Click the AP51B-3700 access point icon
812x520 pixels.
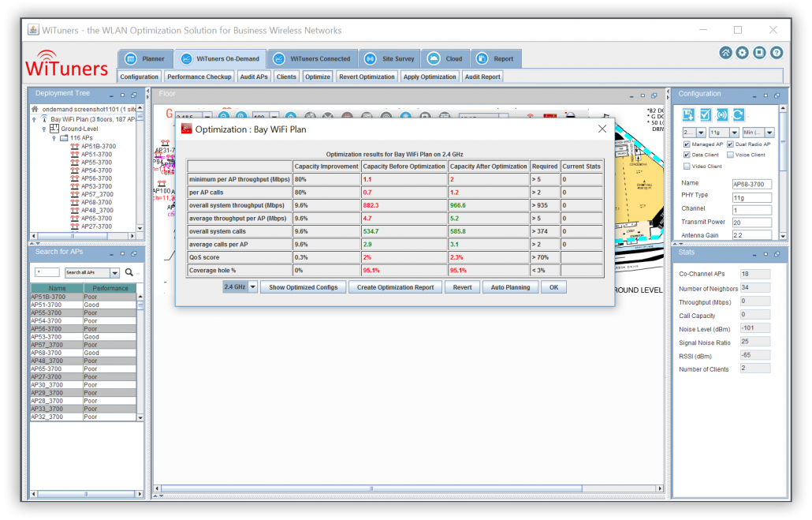[x=75, y=147]
